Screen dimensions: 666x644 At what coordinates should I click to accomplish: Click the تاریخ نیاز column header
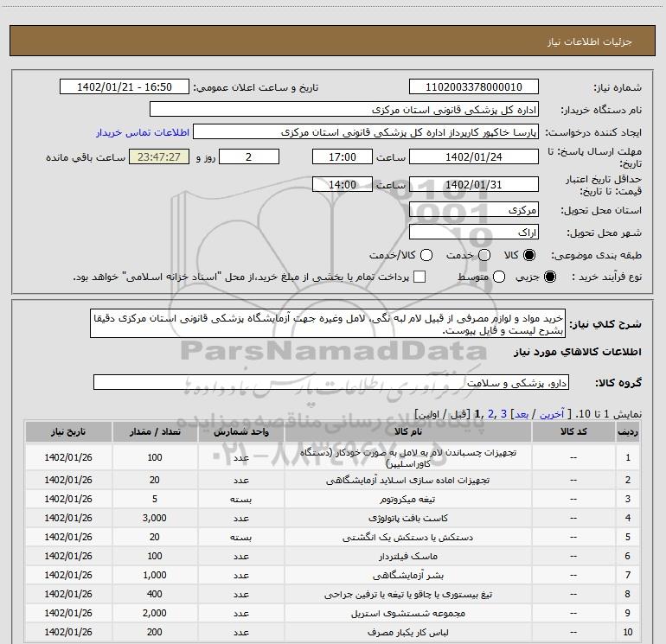(68, 431)
